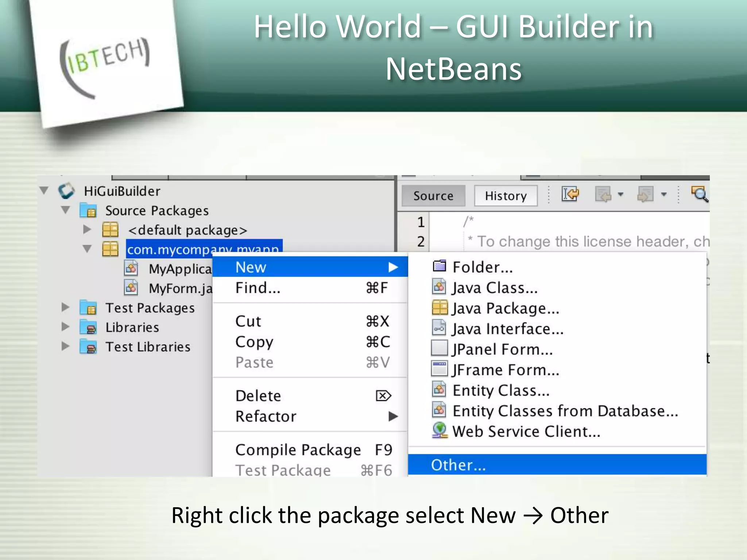Click the com.mycompany.myapp package icon

tap(110, 249)
